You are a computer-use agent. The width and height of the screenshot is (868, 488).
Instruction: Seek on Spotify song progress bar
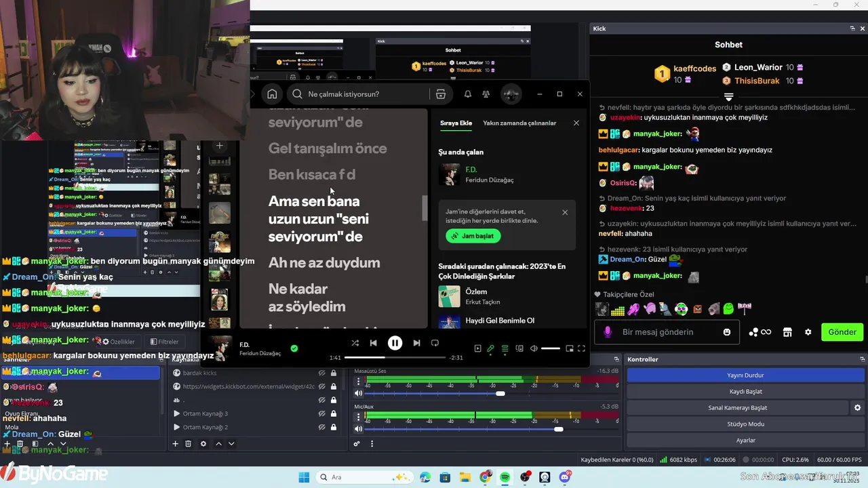395,357
